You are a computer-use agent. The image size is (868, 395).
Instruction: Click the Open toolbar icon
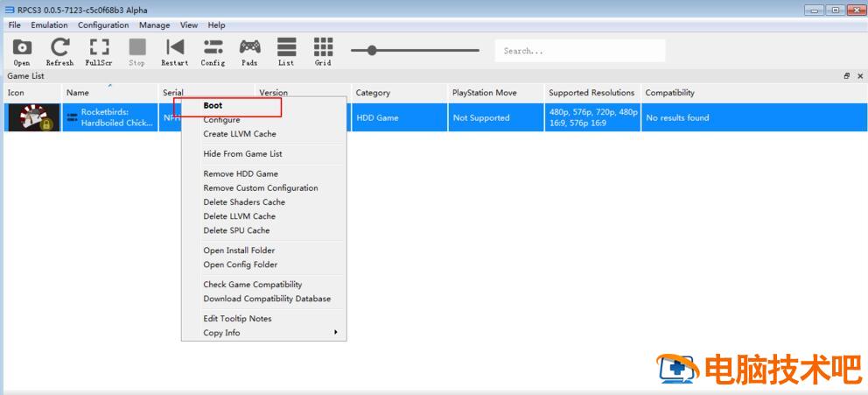tap(22, 52)
